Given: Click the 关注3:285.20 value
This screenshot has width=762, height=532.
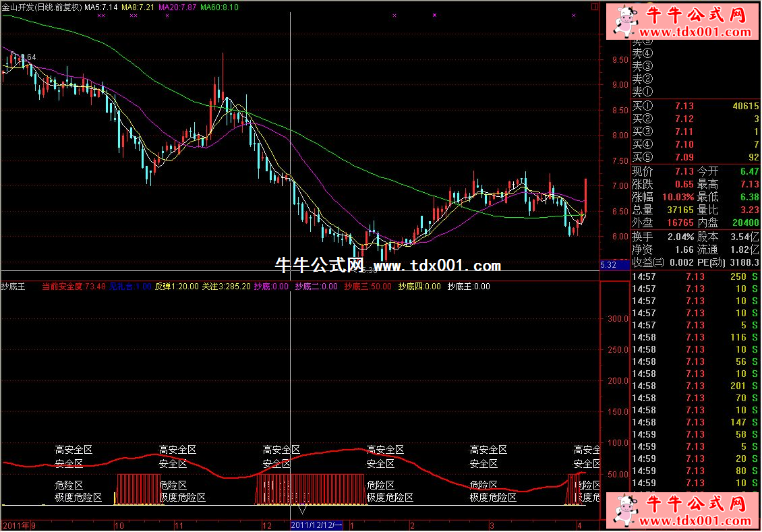Looking at the screenshot, I should point(227,287).
